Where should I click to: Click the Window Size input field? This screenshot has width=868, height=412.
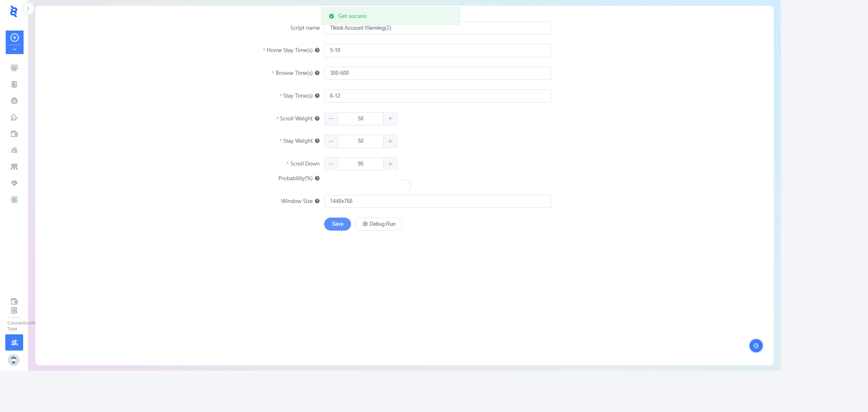click(437, 201)
